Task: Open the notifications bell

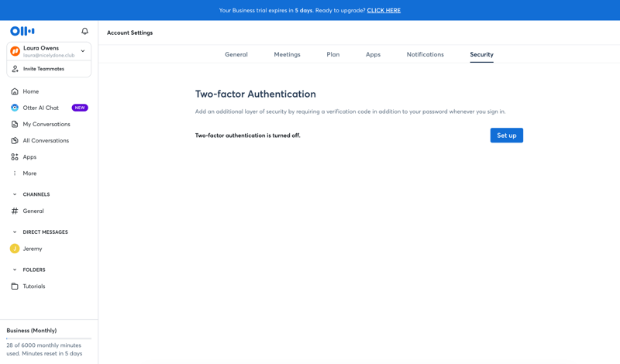Action: pyautogui.click(x=84, y=31)
